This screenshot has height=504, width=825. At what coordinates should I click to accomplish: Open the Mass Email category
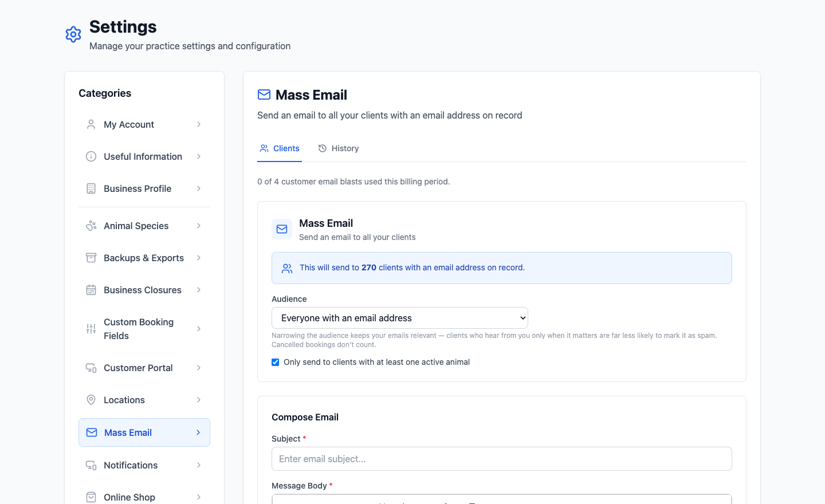pos(144,432)
